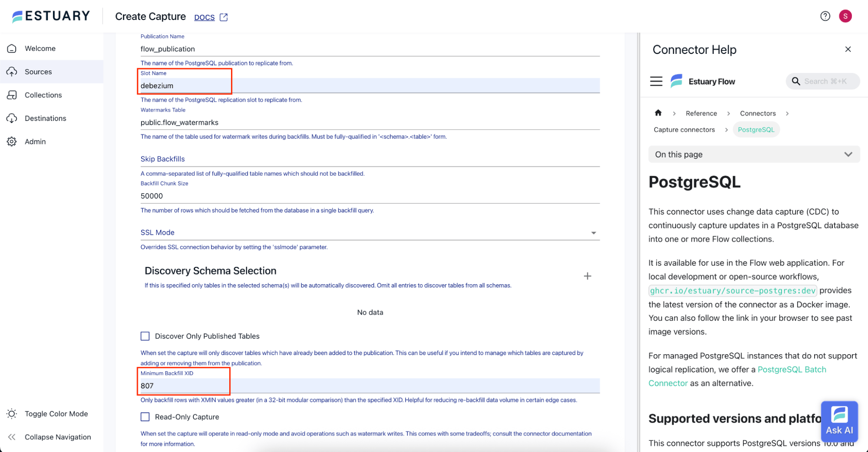Screen dimensions: 868x452
Task: Click the Collapse Navigation chevrons icon
Action: click(12, 437)
